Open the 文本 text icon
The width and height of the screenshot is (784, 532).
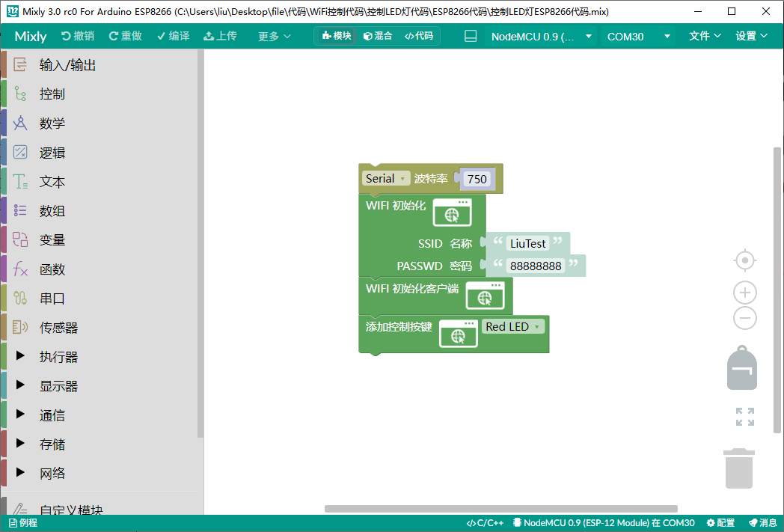20,182
